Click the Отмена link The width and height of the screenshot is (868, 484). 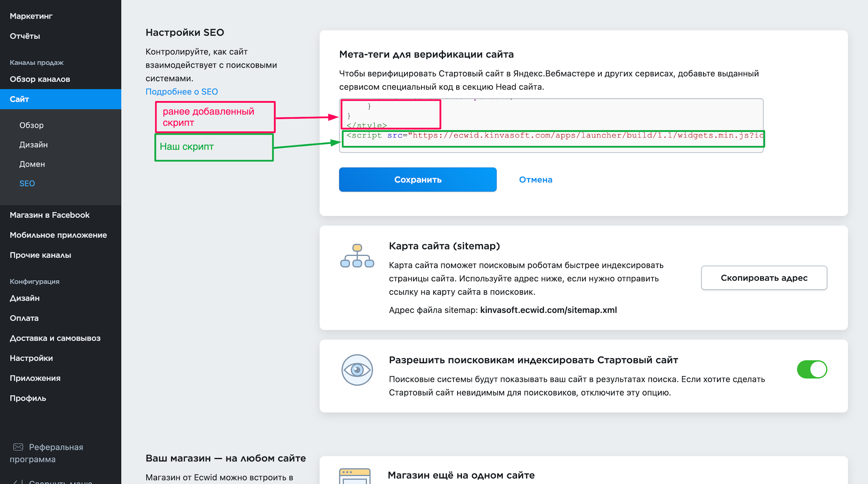[x=535, y=180]
